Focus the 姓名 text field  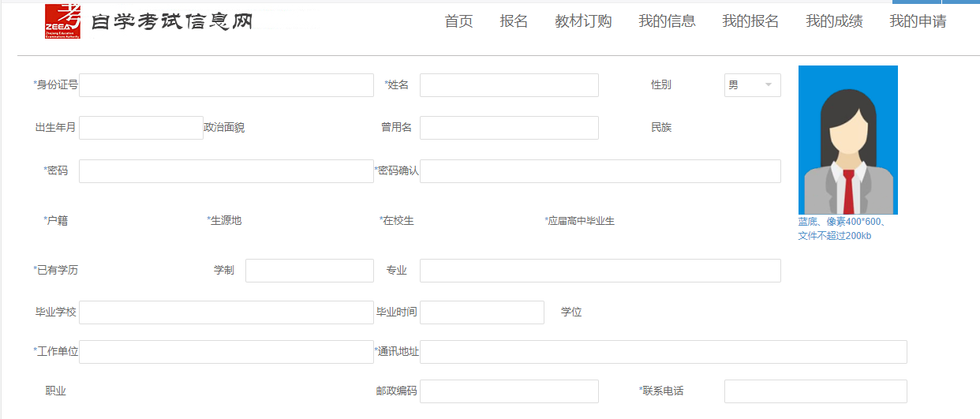coord(509,85)
